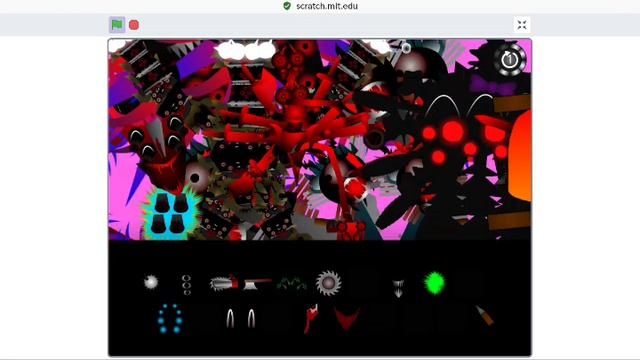
Task: Exit full screen mode with the shrink icon
Action: [522, 25]
